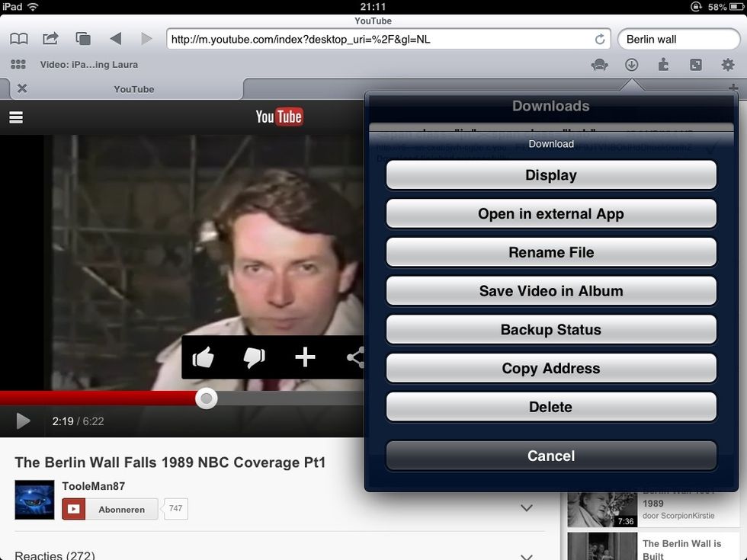Click the thumbs up like icon
The width and height of the screenshot is (747, 560).
point(203,357)
